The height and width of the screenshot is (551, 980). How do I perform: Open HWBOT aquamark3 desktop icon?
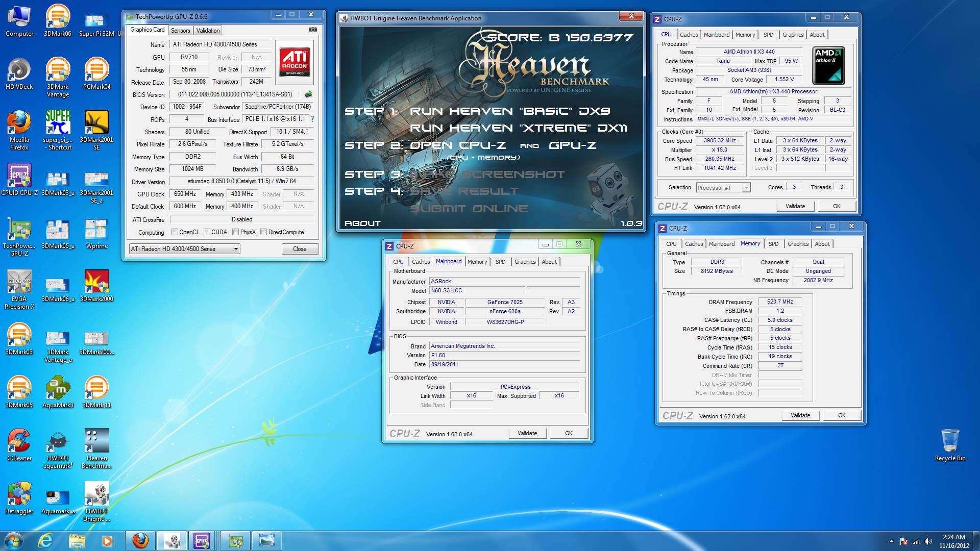click(58, 448)
